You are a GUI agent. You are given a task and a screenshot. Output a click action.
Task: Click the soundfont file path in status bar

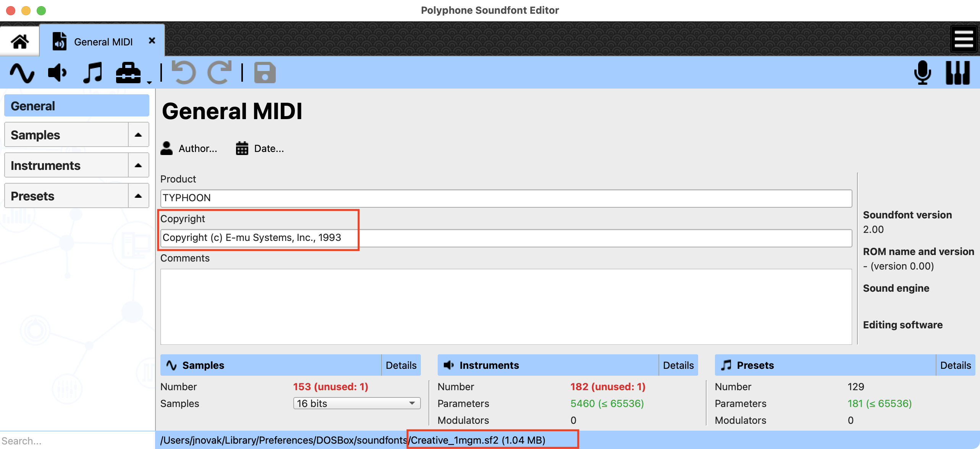(353, 440)
